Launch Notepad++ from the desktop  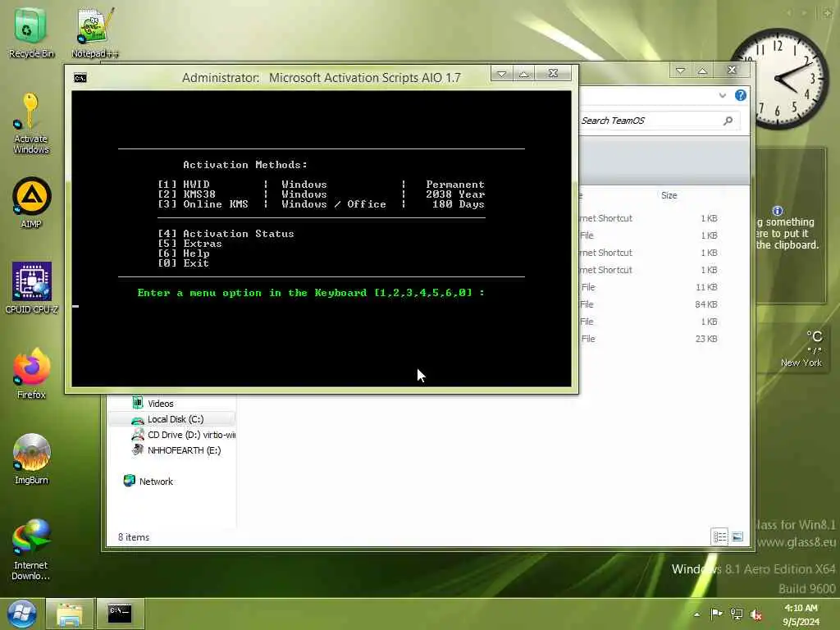pyautogui.click(x=94, y=32)
